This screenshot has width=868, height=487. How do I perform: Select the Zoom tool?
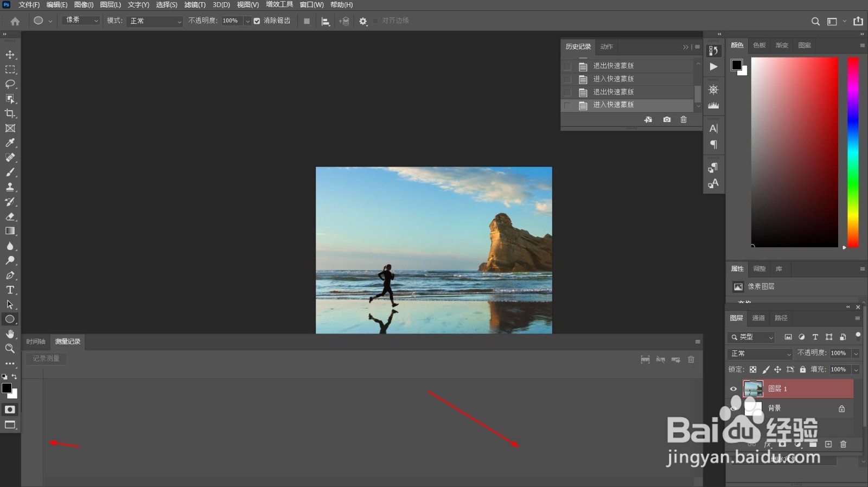point(10,349)
